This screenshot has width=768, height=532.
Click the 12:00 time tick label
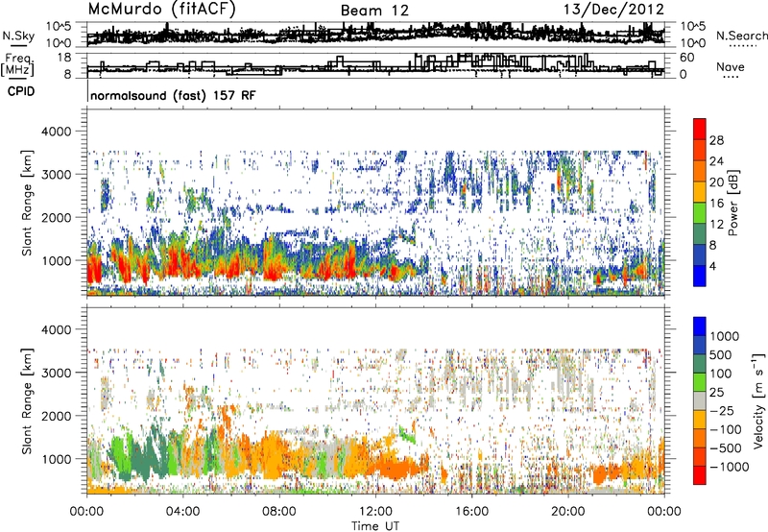375,512
